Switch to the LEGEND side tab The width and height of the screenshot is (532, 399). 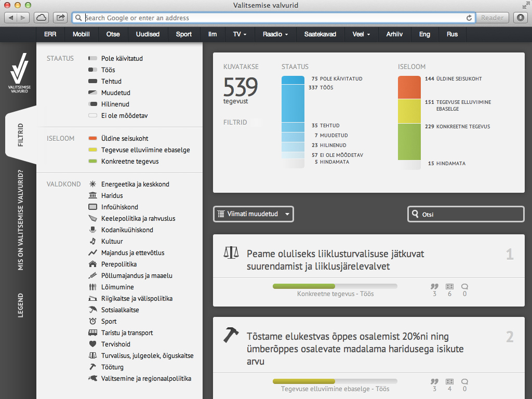[21, 305]
